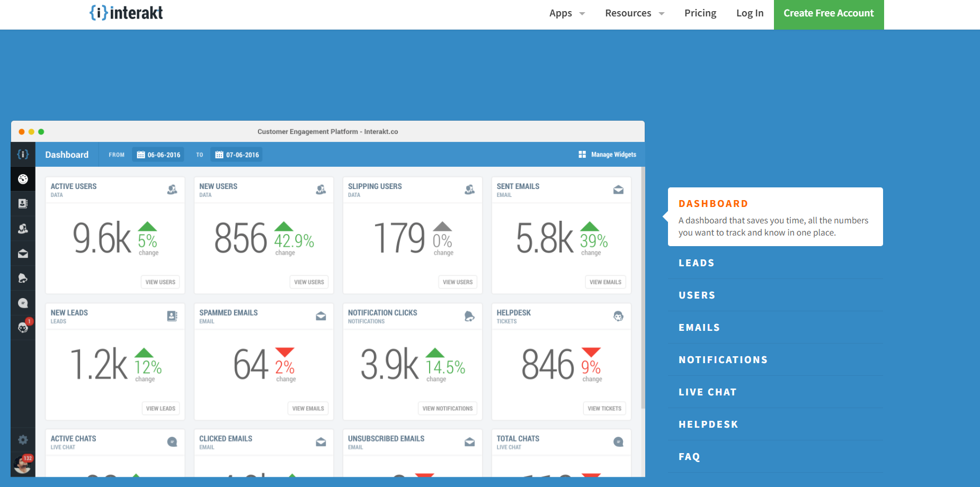Click the Sent Emails envelope icon
The height and width of the screenshot is (487, 980).
click(x=618, y=190)
